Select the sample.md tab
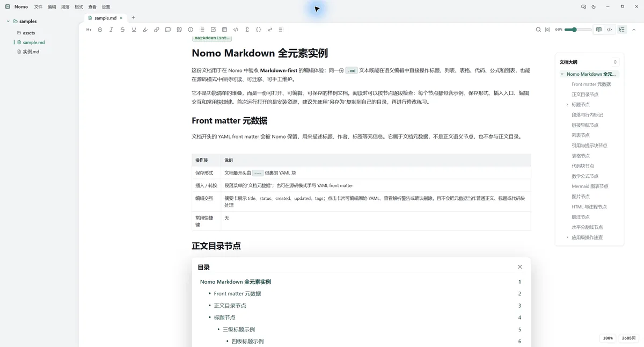The height and width of the screenshot is (347, 644). tap(105, 18)
